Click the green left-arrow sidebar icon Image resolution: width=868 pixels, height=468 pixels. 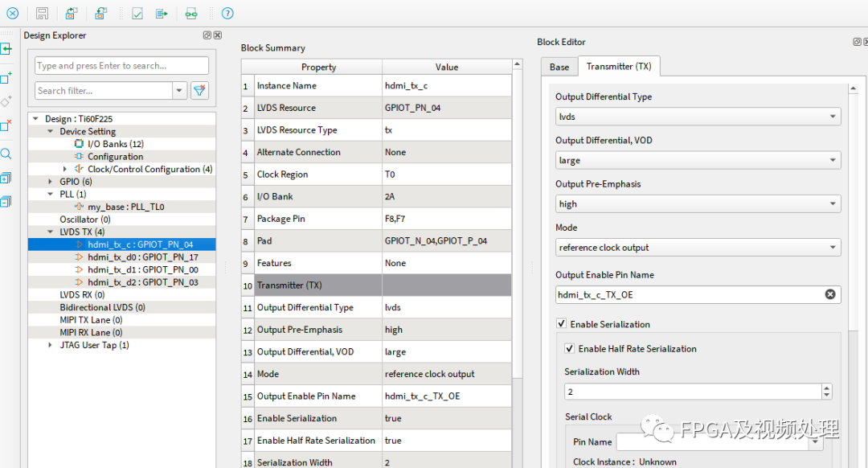[x=6, y=49]
